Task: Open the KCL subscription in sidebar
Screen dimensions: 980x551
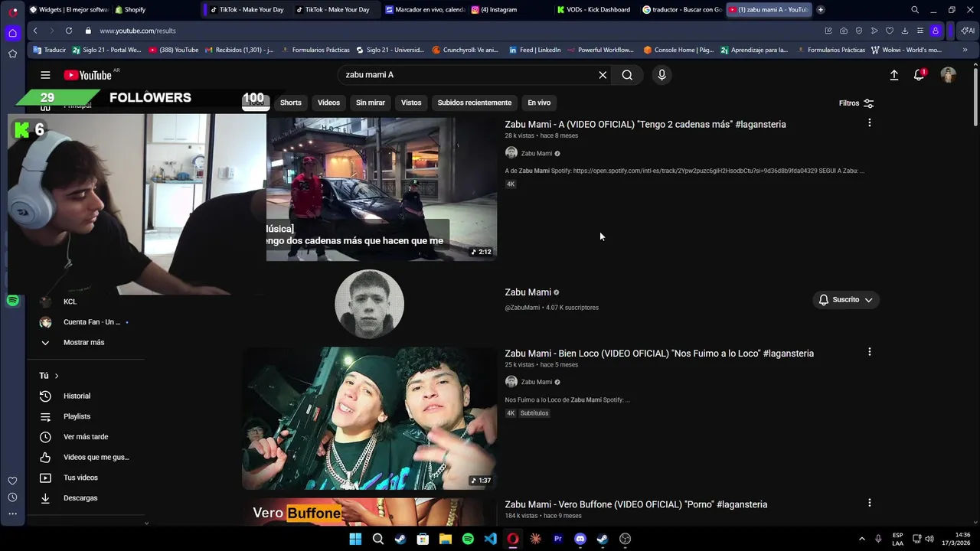Action: pos(70,302)
